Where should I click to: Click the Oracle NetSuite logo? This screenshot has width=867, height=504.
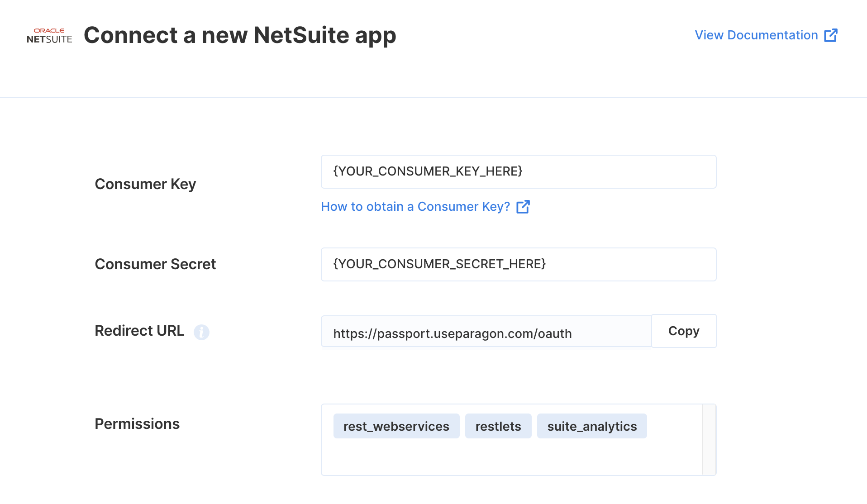(49, 36)
